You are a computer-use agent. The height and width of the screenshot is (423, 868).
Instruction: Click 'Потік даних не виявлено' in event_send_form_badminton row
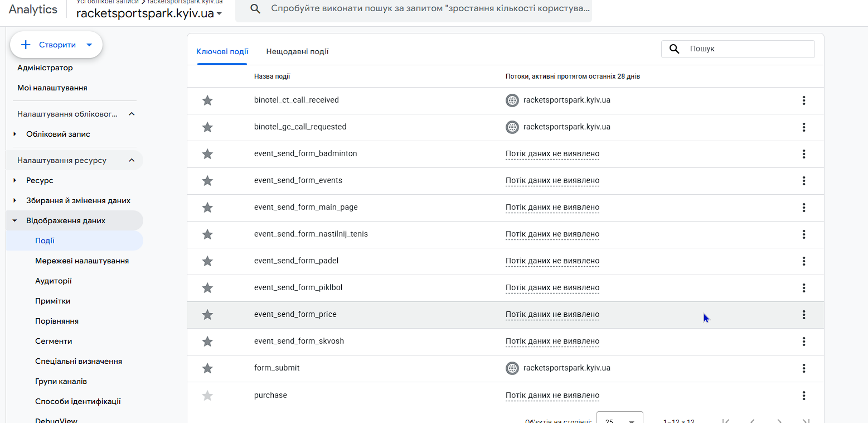click(x=552, y=154)
